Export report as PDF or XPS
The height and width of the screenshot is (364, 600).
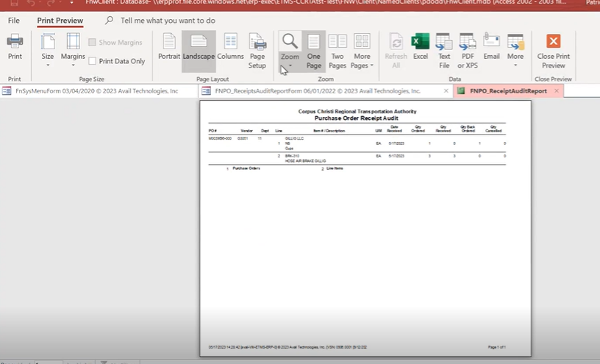[x=468, y=50]
